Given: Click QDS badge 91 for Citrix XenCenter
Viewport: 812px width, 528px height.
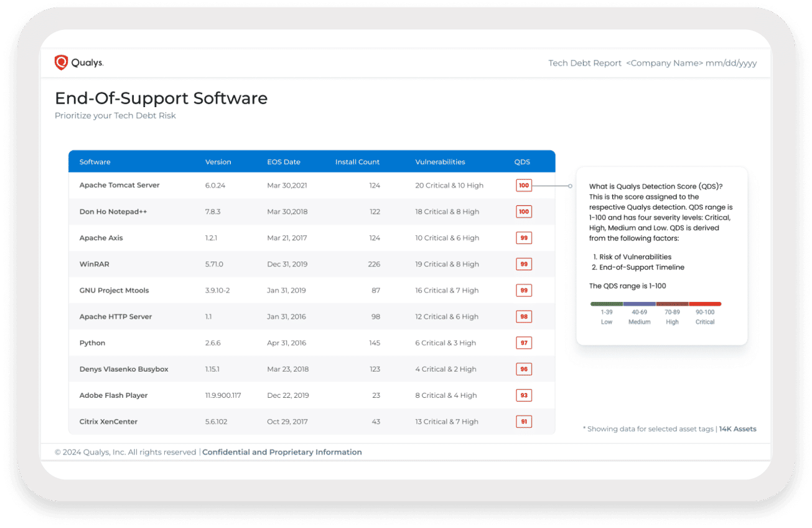Looking at the screenshot, I should click(x=524, y=422).
